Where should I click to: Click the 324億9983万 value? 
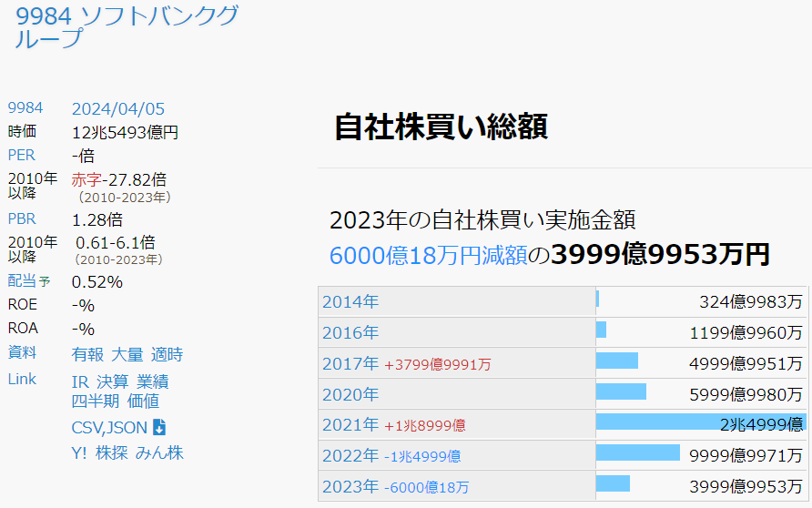point(750,301)
